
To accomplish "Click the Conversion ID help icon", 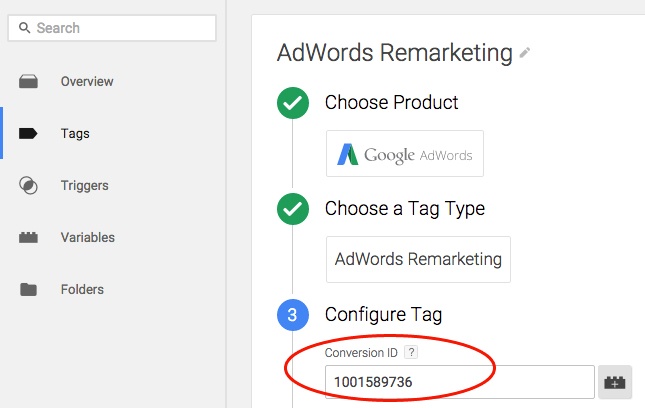I will pyautogui.click(x=411, y=353).
